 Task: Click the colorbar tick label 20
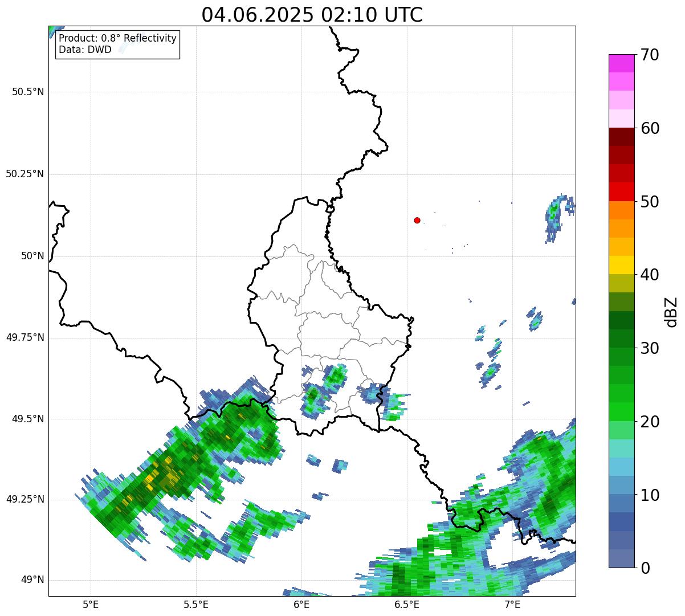649,422
